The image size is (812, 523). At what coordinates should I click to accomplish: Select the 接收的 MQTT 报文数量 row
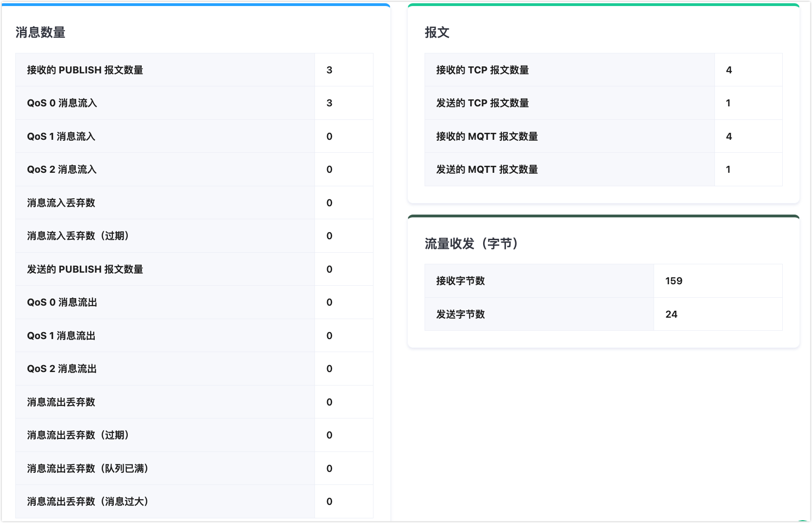point(487,136)
